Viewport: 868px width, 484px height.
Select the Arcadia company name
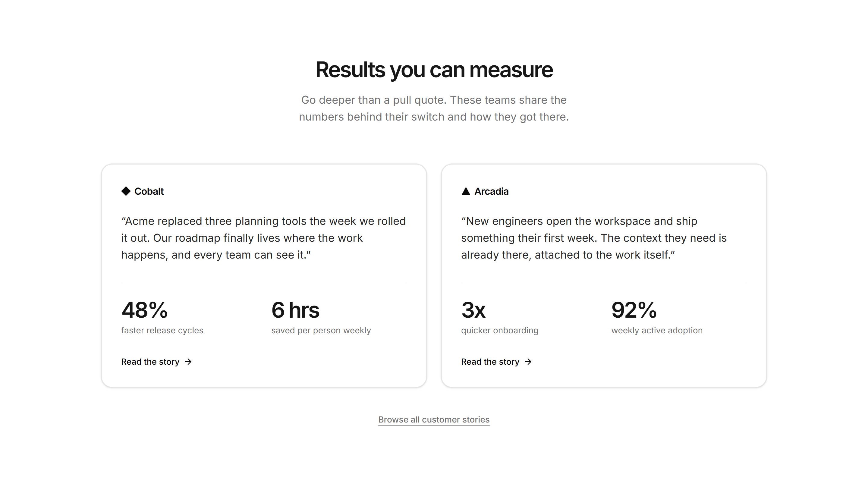491,191
